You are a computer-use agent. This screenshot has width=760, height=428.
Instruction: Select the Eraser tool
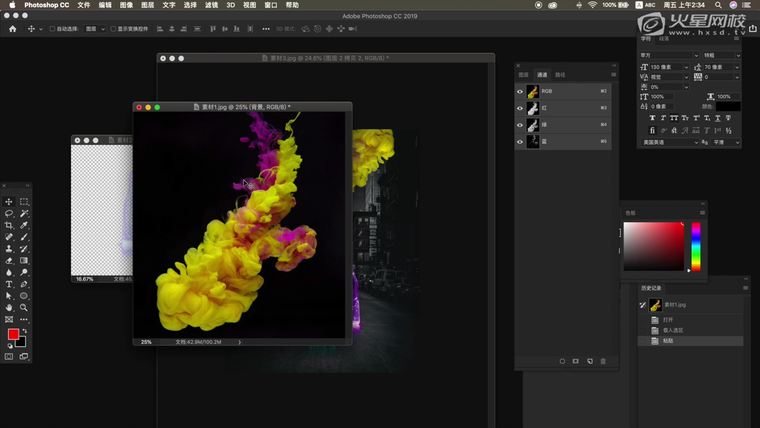9,261
